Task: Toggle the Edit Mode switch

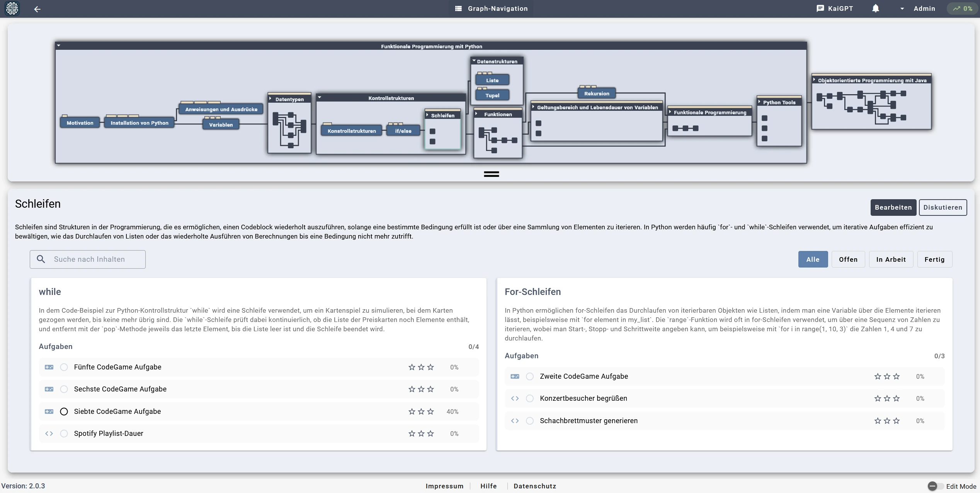Action: 935,486
